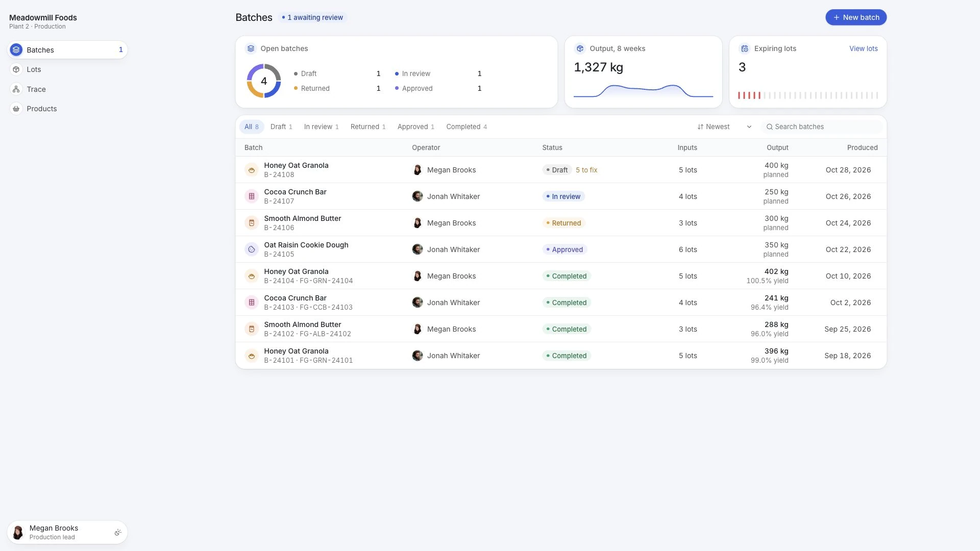Open the Products sidebar icon
Image resolution: width=980 pixels, height=551 pixels.
click(x=16, y=109)
